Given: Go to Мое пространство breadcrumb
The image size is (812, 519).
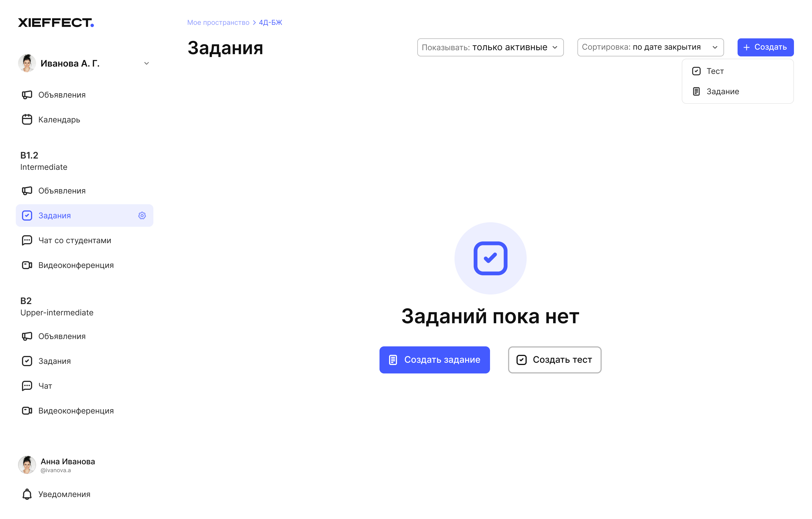Looking at the screenshot, I should point(218,22).
